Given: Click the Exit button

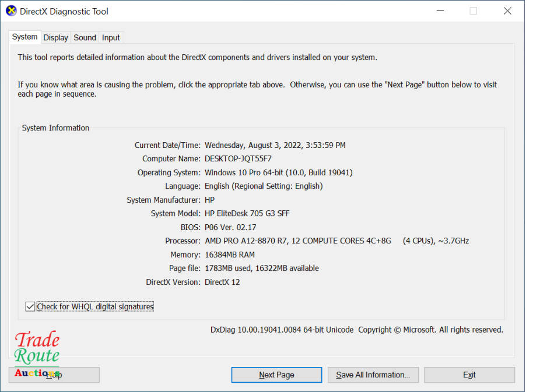Looking at the screenshot, I should (x=469, y=375).
